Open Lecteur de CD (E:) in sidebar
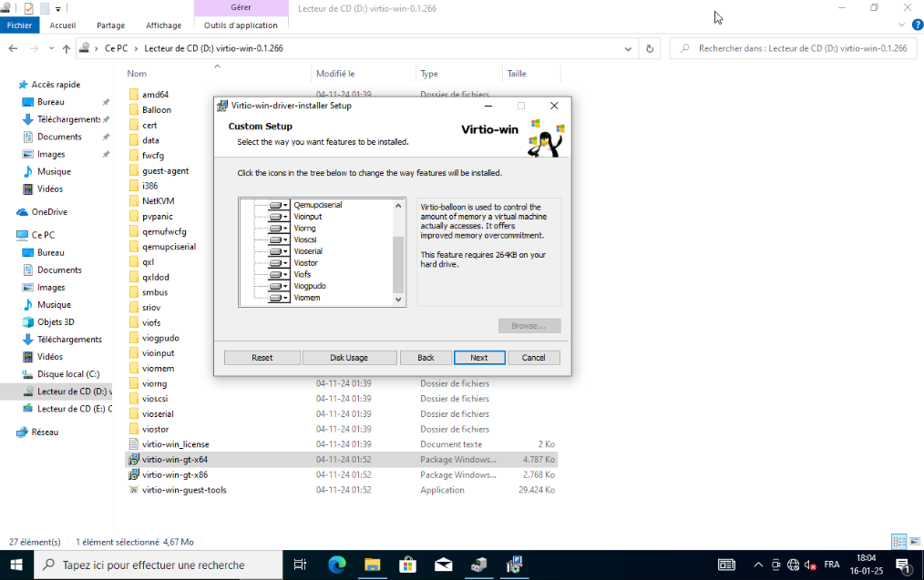Image resolution: width=924 pixels, height=580 pixels. click(x=74, y=409)
